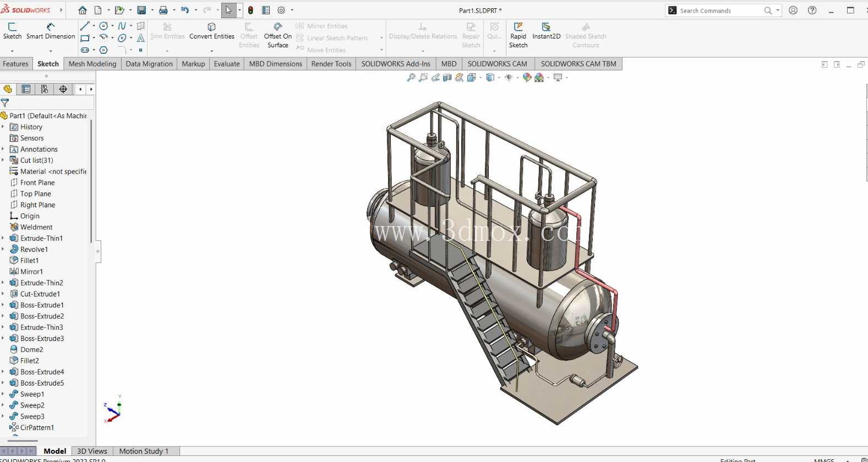
Task: Toggle Rapid Sketch mode
Action: click(x=518, y=35)
